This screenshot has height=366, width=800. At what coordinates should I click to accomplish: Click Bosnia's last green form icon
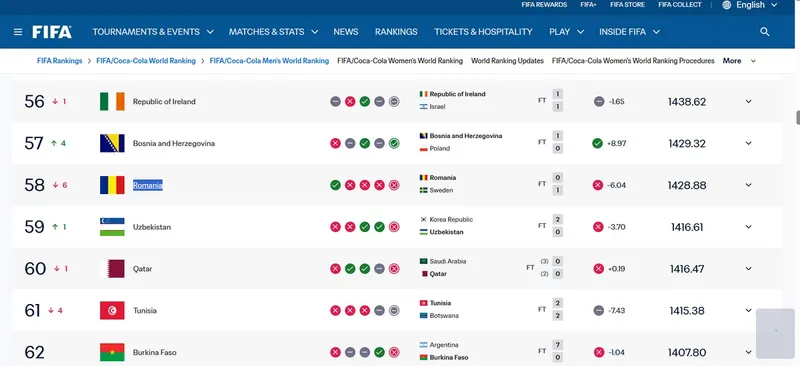point(394,143)
